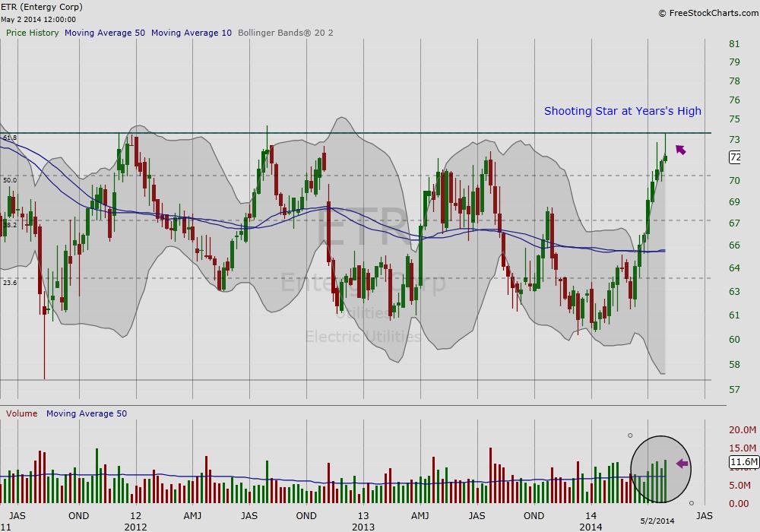The image size is (760, 532).
Task: Click the current price tag on the right axis
Action: 735,157
